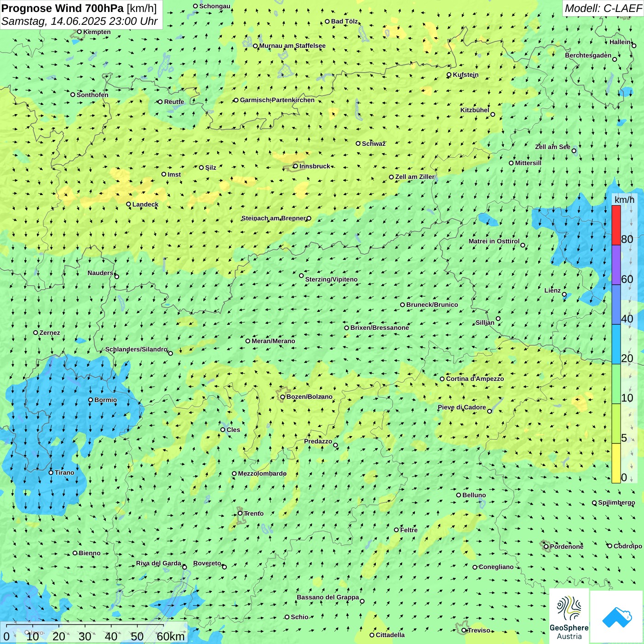Image resolution: width=644 pixels, height=644 pixels.
Task: Click the GeoSphere Austria logo
Action: click(x=569, y=616)
